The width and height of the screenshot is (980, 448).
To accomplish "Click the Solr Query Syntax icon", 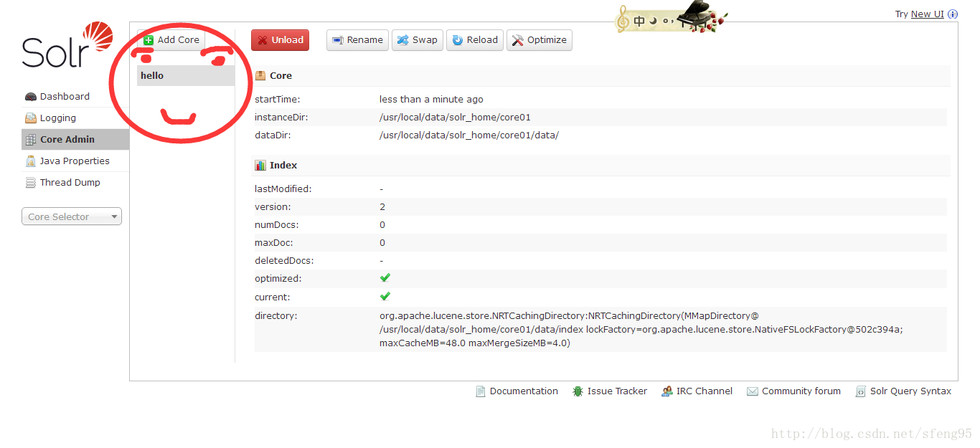I will click(x=861, y=391).
